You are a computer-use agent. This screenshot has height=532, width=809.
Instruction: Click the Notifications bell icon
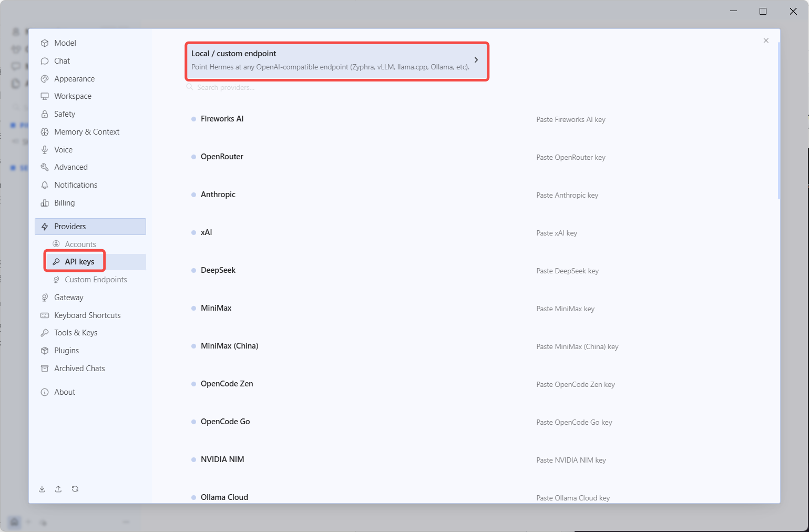pos(45,185)
